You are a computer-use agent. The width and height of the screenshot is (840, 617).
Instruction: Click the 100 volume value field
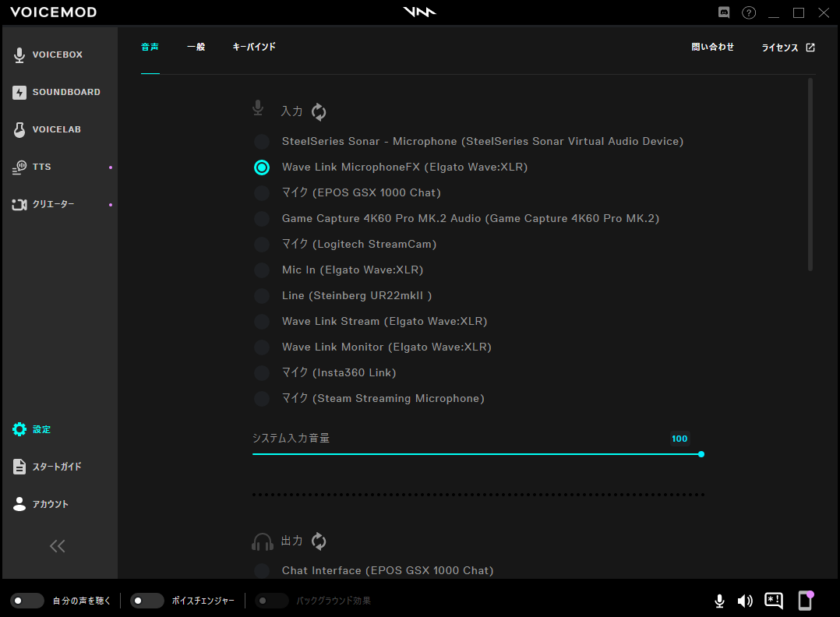[679, 439]
